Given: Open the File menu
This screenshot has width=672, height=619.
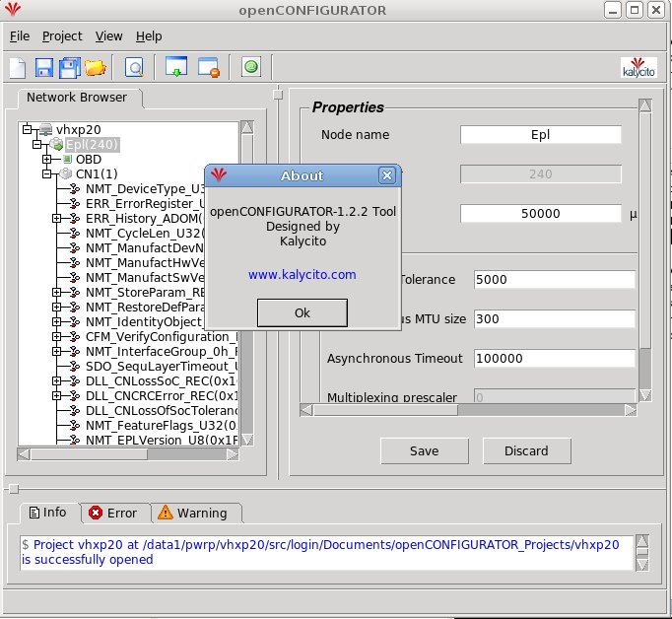Looking at the screenshot, I should point(20,36).
